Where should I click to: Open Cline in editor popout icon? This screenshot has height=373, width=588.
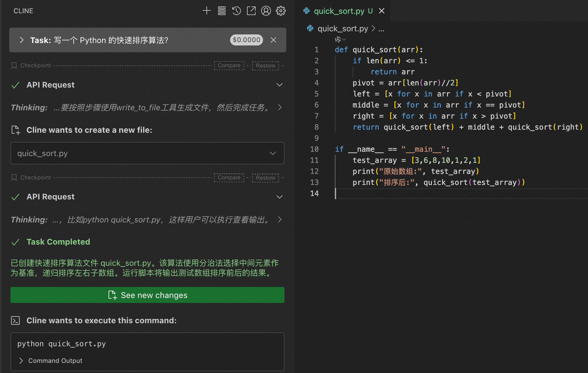click(251, 11)
